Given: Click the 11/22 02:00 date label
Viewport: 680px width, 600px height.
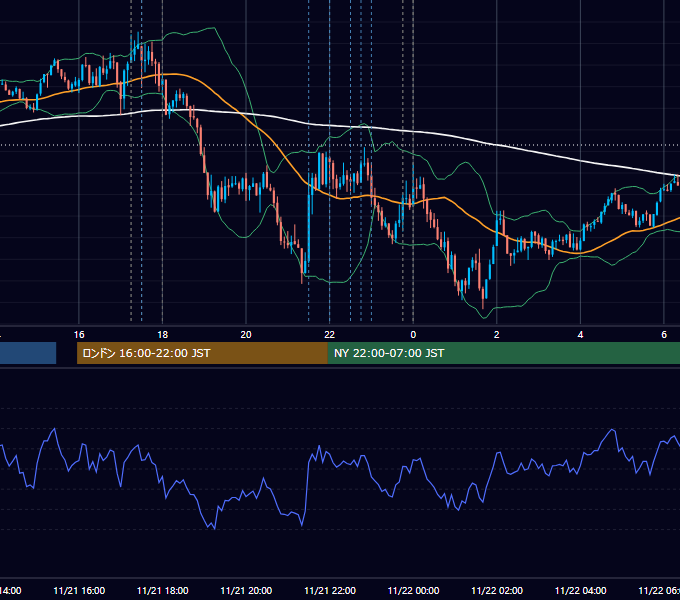Looking at the screenshot, I should point(497,590).
